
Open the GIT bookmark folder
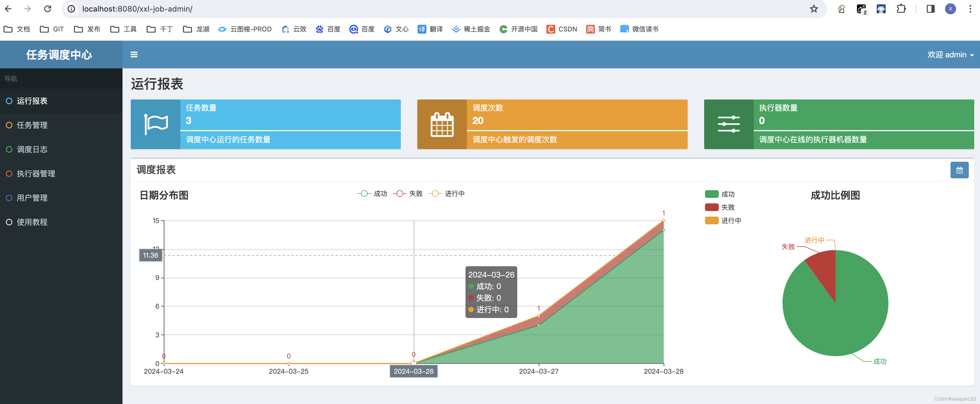52,29
